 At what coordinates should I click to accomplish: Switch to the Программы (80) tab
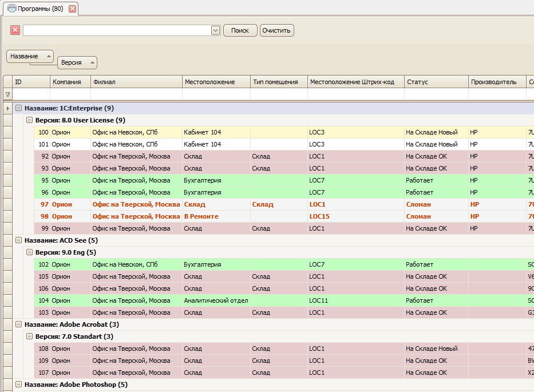pos(40,9)
